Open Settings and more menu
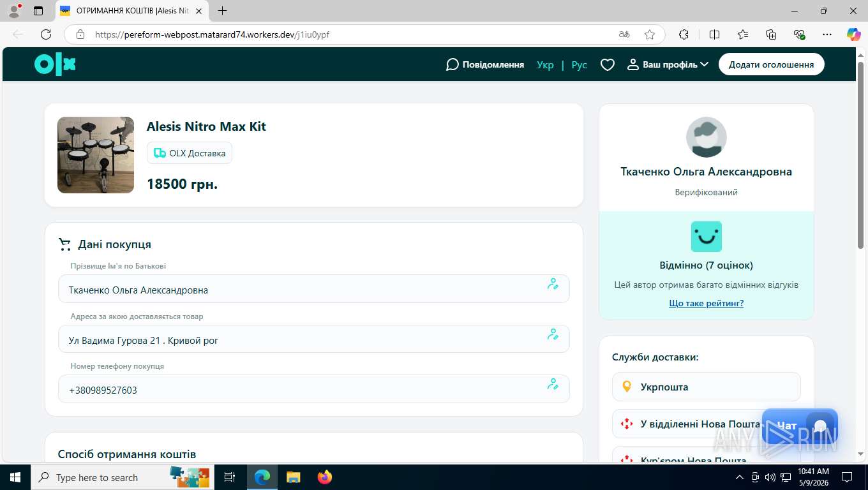 pos(827,34)
